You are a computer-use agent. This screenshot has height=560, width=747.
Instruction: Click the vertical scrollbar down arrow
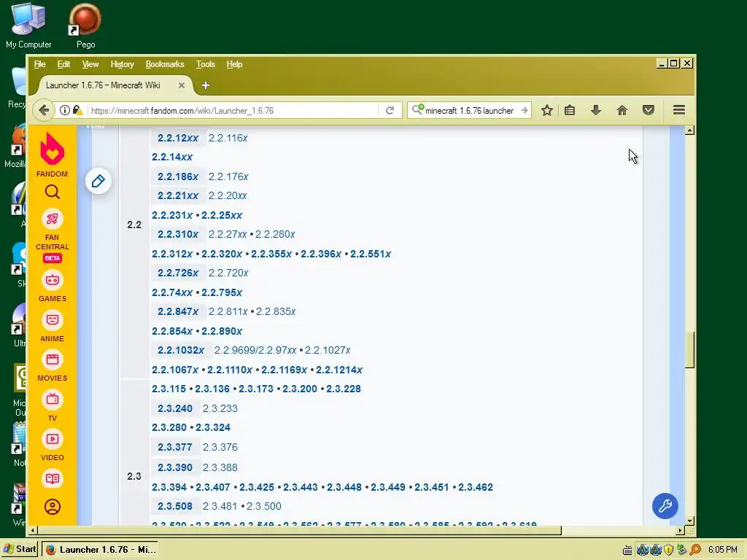coord(689,521)
